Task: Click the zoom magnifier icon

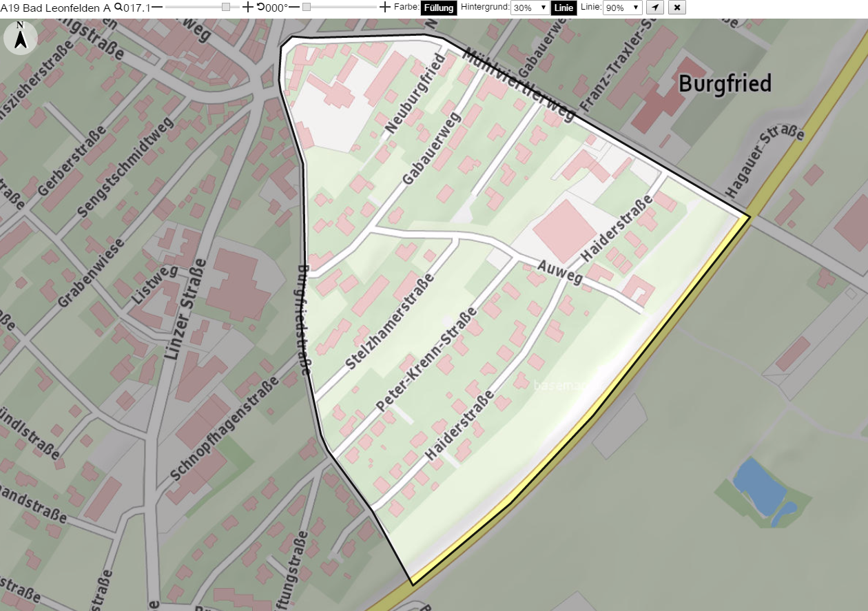Action: point(118,7)
